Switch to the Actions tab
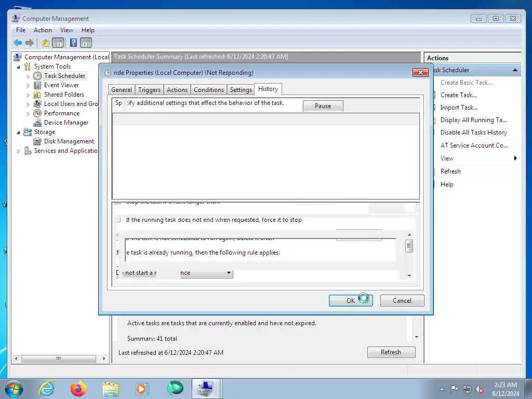This screenshot has width=532, height=399. (x=177, y=90)
